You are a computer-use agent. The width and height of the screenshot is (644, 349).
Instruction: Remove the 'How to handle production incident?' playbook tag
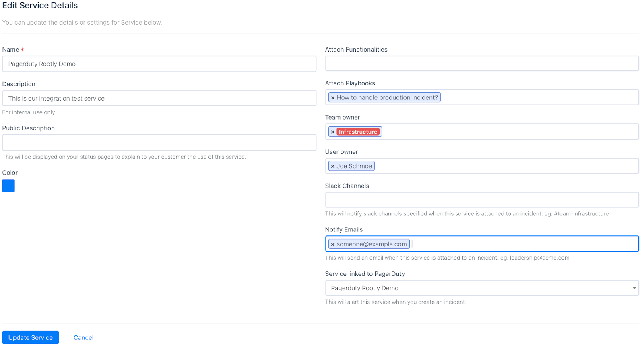tap(333, 98)
